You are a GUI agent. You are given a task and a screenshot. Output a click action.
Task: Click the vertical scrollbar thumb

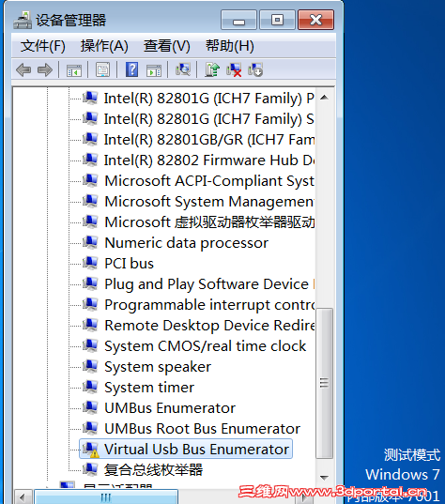pyautogui.click(x=324, y=383)
